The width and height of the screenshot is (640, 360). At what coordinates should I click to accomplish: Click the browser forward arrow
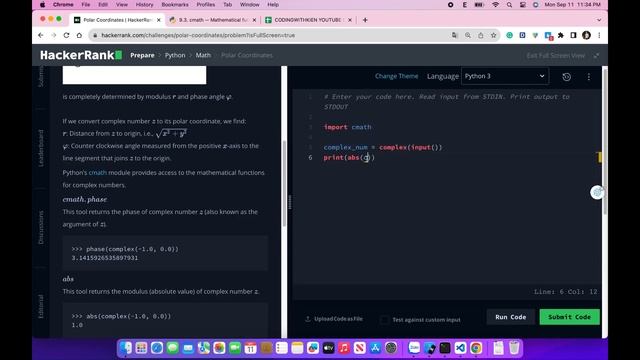[x=53, y=36]
